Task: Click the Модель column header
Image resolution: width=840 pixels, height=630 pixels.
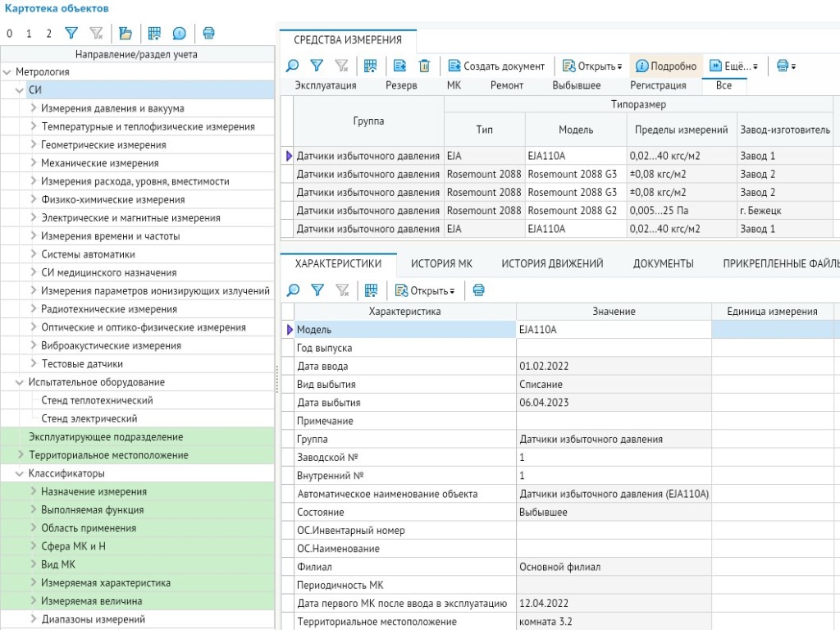Action: 576,130
